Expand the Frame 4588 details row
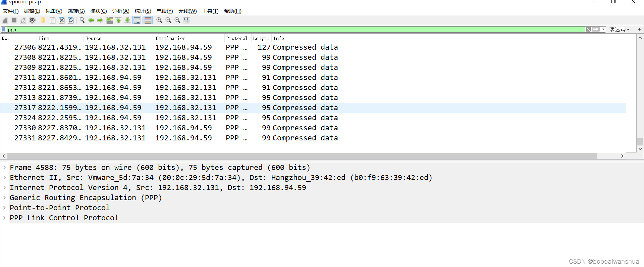 pos(4,167)
